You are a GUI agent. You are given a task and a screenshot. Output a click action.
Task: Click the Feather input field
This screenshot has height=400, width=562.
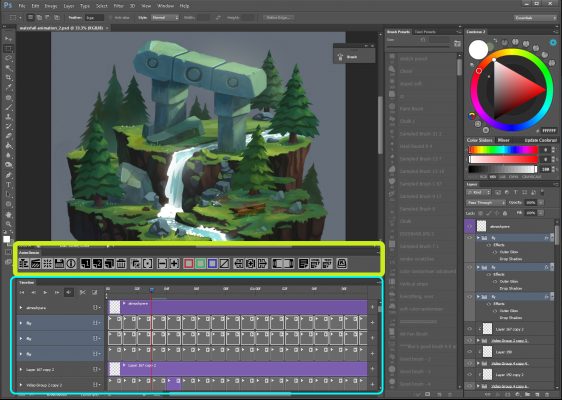click(94, 18)
